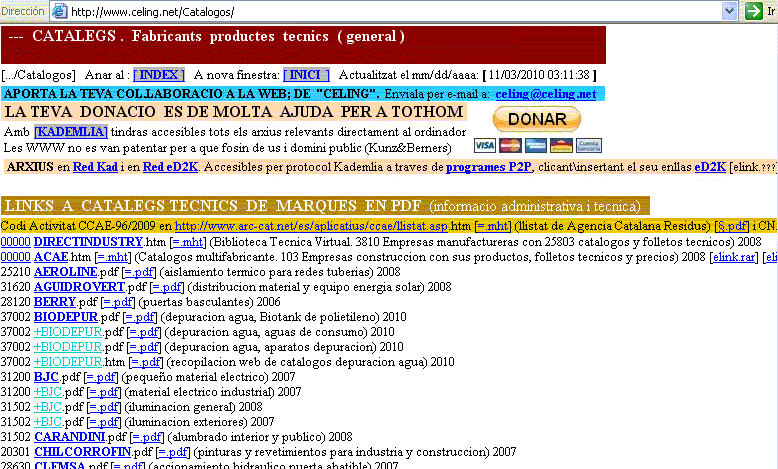
Task: Open the INICI link in new window
Action: (306, 75)
